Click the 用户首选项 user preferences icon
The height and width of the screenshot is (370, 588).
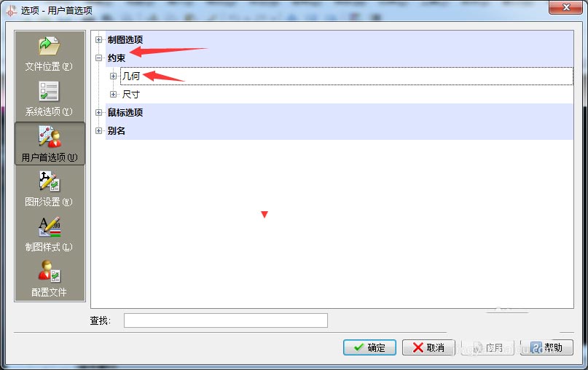[x=50, y=136]
